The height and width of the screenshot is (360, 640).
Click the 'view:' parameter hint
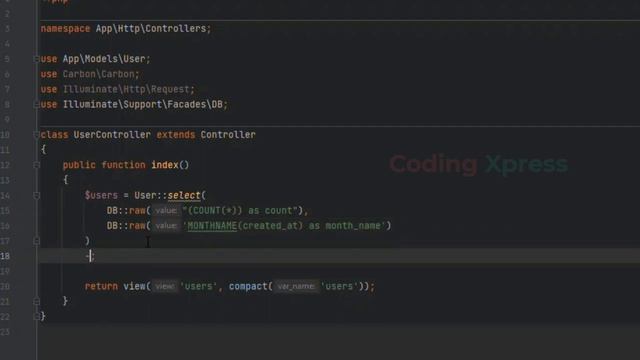pos(164,287)
